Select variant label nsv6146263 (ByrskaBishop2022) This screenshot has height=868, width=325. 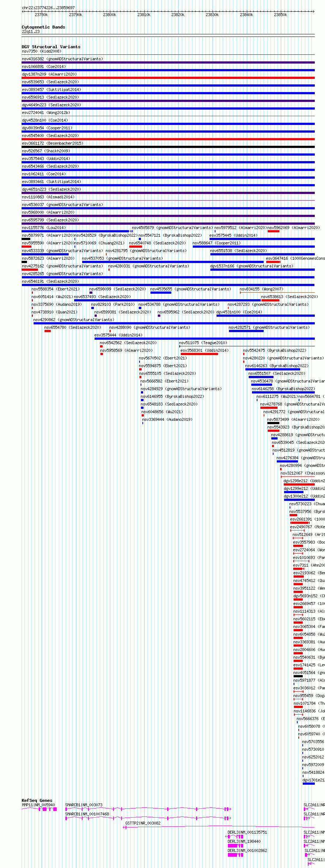tap(277, 366)
